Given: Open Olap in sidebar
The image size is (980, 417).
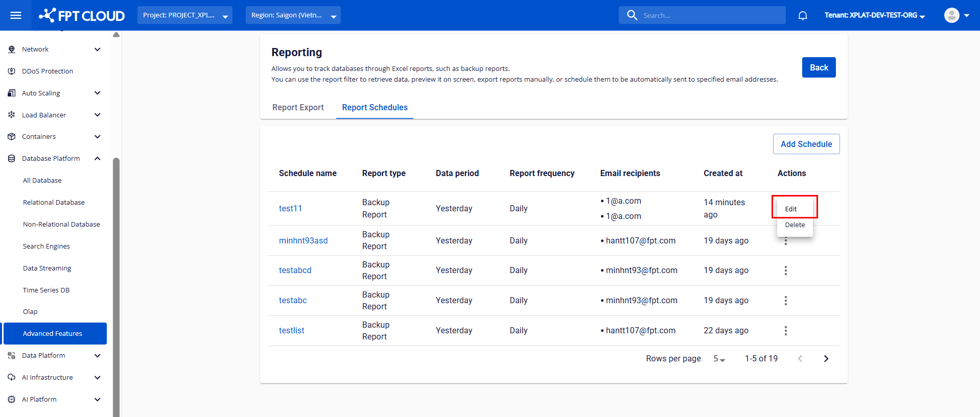Looking at the screenshot, I should 30,312.
